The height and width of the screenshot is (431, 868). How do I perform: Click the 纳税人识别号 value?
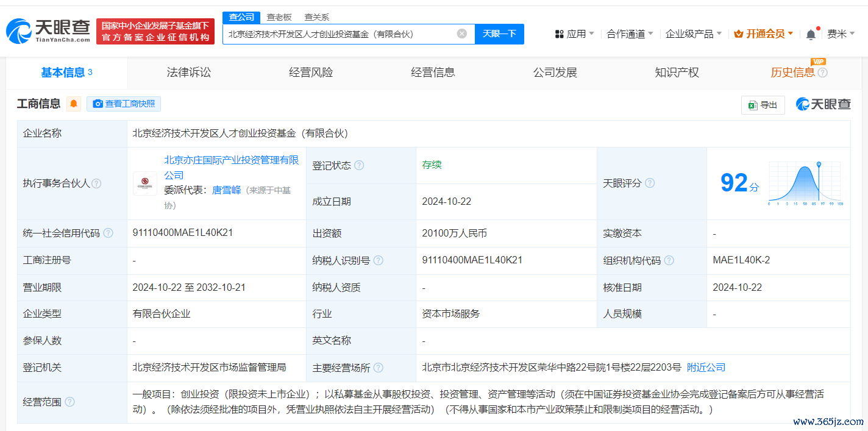coord(472,260)
